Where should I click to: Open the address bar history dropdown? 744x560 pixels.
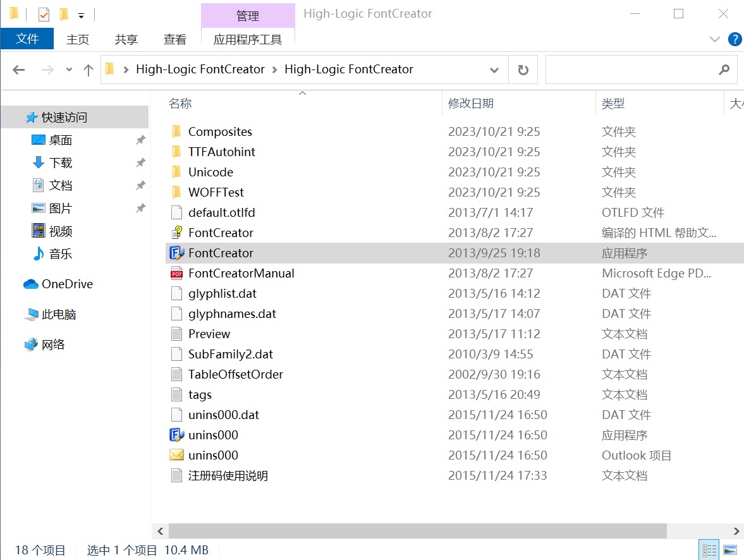494,70
